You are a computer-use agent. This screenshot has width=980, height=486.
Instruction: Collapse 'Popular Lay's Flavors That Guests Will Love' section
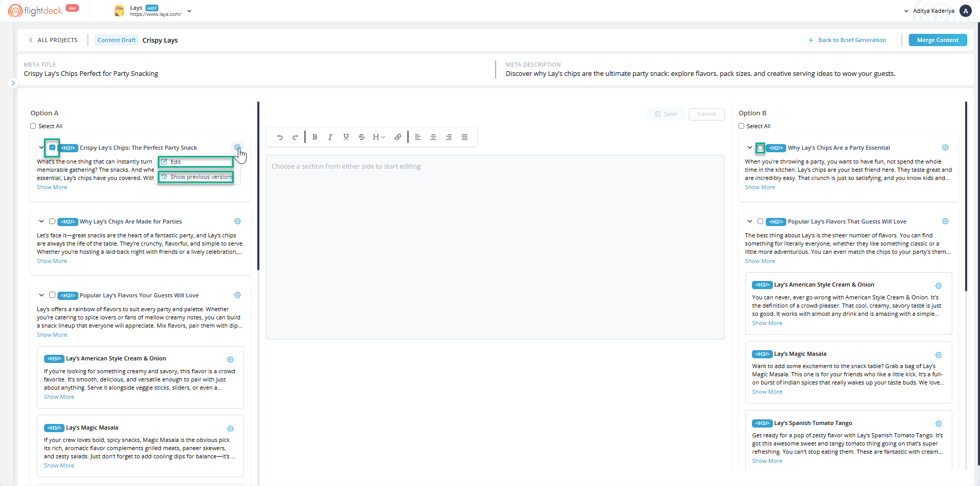[x=749, y=221]
